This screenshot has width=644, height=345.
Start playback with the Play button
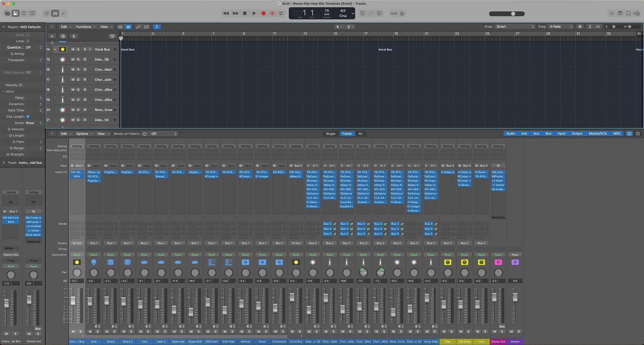[254, 13]
